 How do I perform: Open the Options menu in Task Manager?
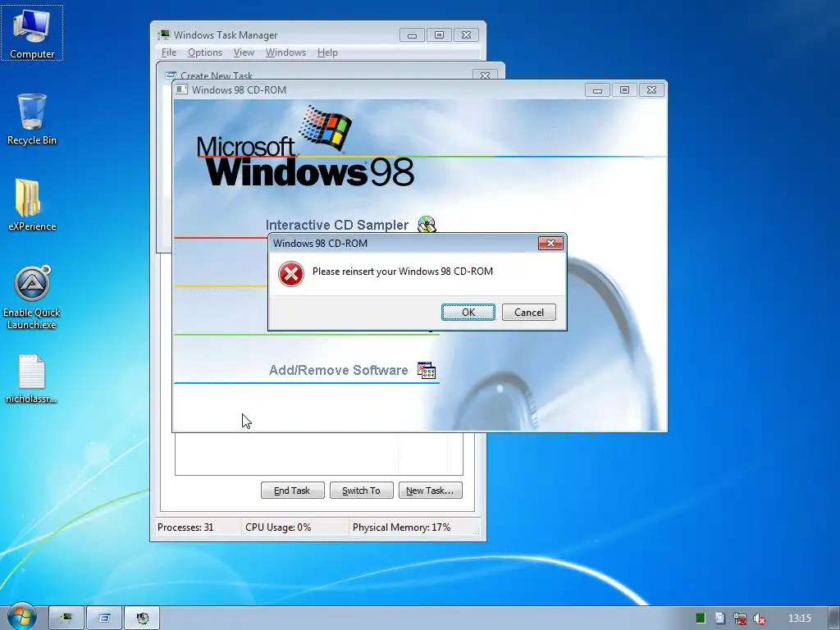click(204, 52)
